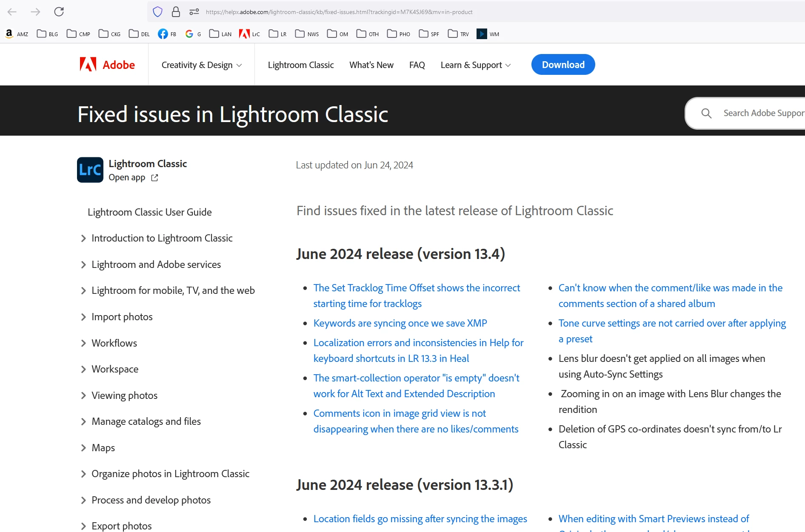The width and height of the screenshot is (805, 532).
Task: Open Can't know when comment/like was made link
Action: 671,296
